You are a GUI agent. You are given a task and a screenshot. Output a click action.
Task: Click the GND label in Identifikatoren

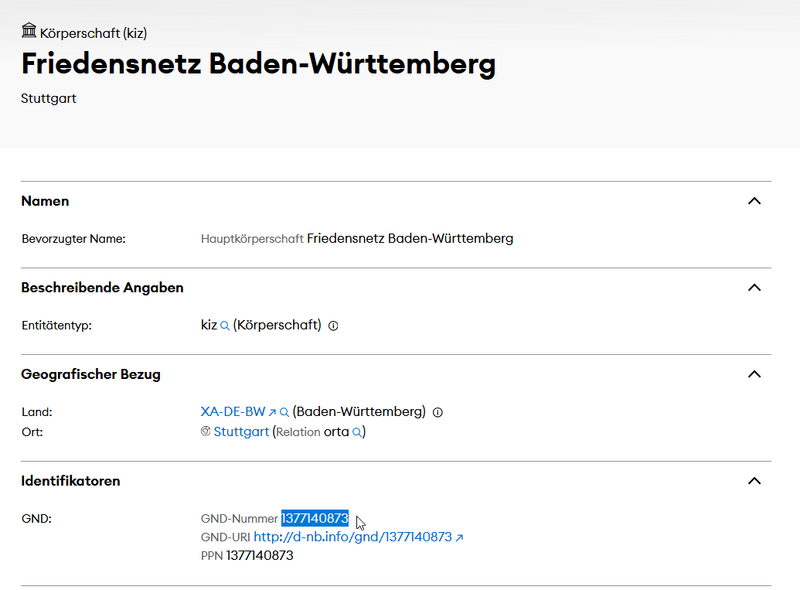tap(36, 519)
